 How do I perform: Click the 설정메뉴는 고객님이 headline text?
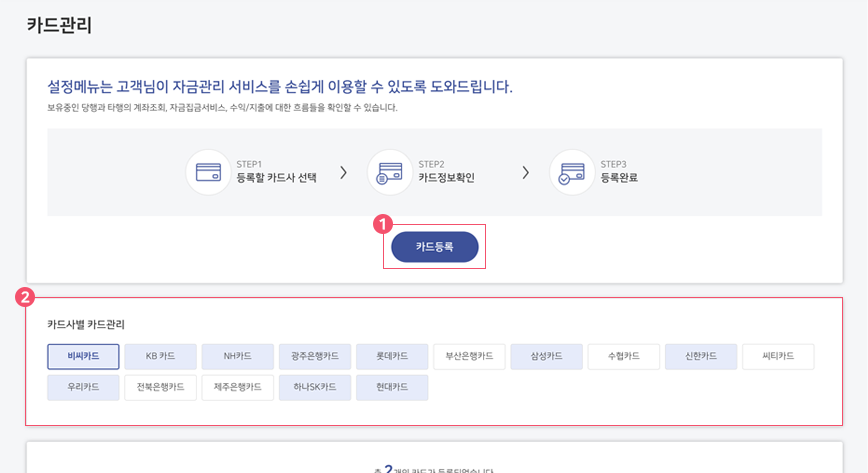click(280, 87)
